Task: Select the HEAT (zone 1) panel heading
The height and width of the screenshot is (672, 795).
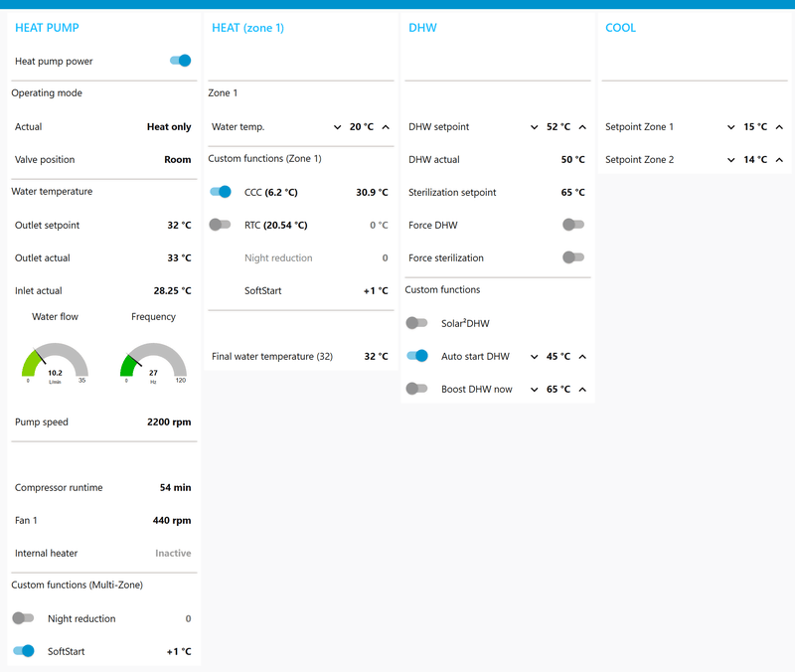Action: tap(247, 28)
